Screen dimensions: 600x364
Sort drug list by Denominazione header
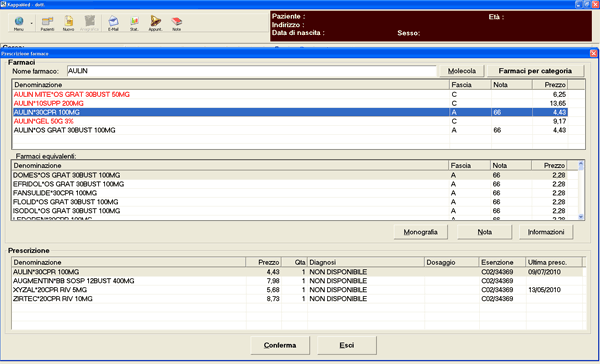(231, 85)
